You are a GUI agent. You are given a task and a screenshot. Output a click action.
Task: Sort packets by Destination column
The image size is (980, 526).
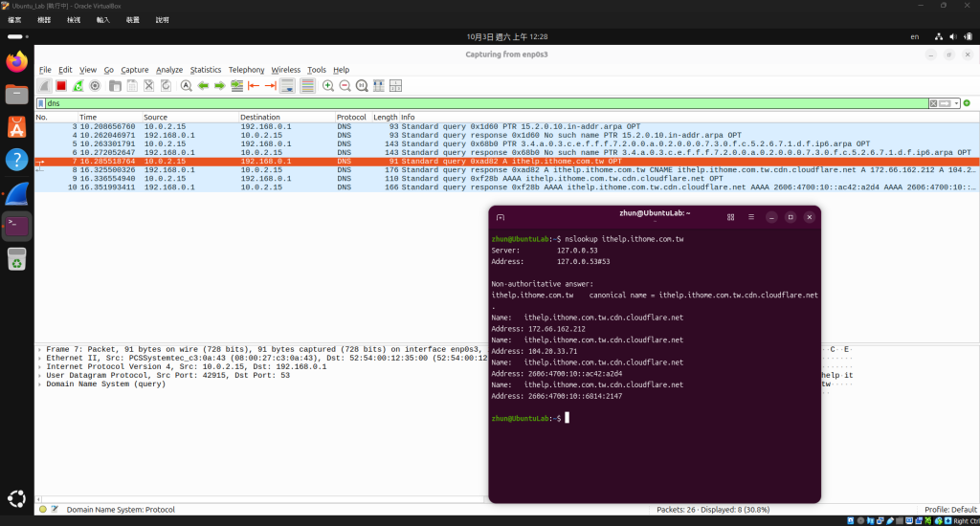[x=286, y=117]
